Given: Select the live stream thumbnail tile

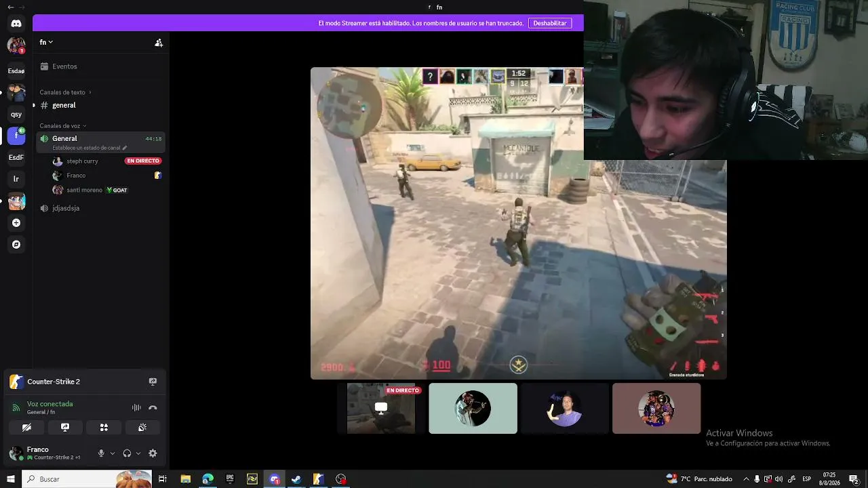Looking at the screenshot, I should pos(381,408).
